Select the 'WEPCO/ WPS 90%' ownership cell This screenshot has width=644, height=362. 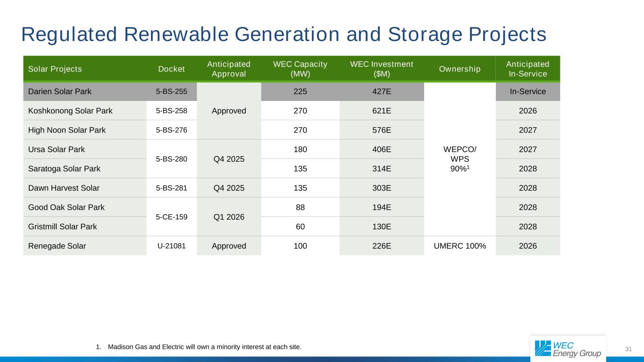point(460,159)
